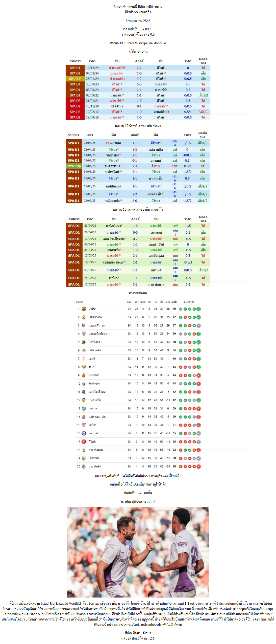Click the Las Palmas crest in row 18

[x=84, y=450]
